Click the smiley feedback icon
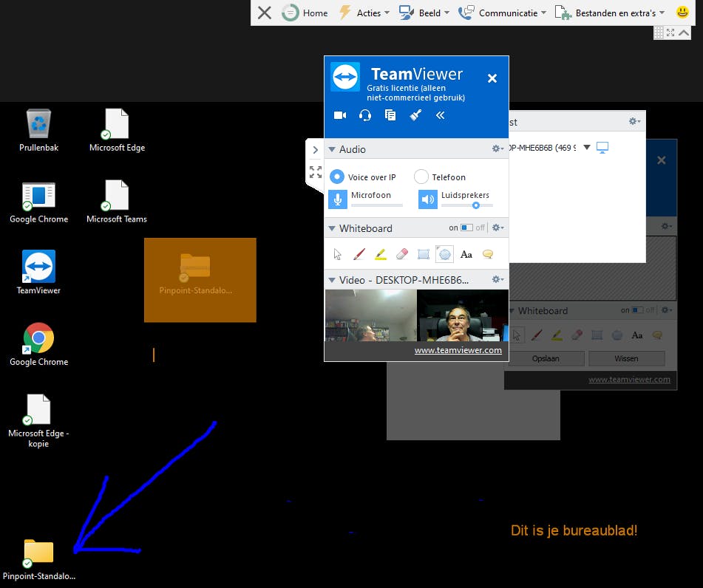703x588 pixels. [x=682, y=12]
